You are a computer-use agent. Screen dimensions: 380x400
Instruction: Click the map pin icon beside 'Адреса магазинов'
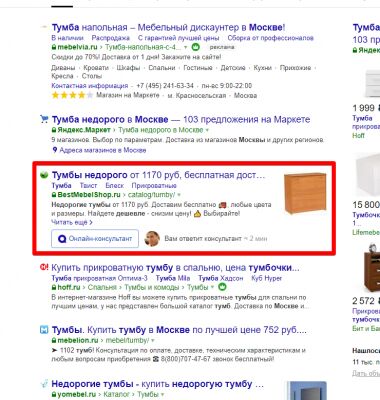(x=55, y=150)
